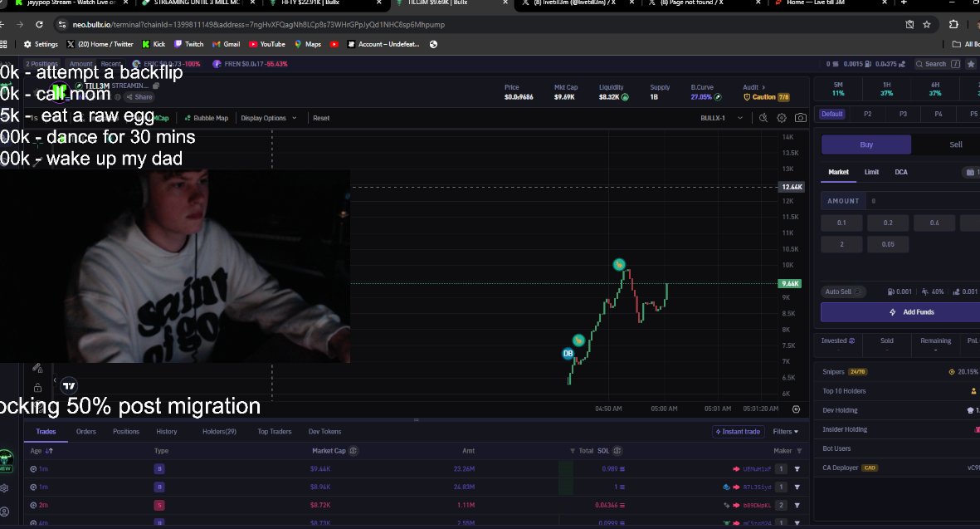Select the Default preset
980x529 pixels.
tap(831, 114)
